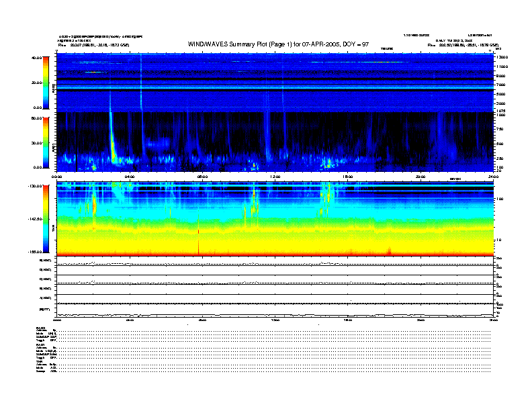
Task: Click the top dashed strip chart below the TNR spectrogram
Action: click(x=275, y=261)
